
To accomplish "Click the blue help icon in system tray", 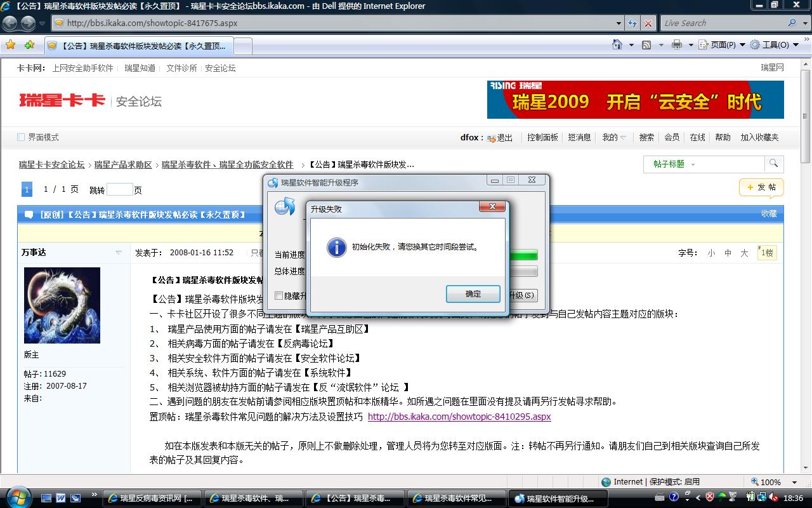I will [674, 497].
